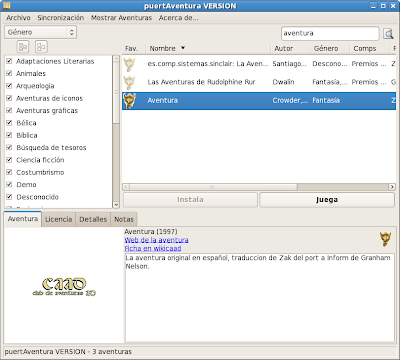Viewport: 400px width, 360px height.
Task: Open the Archivo menu
Action: 18,18
